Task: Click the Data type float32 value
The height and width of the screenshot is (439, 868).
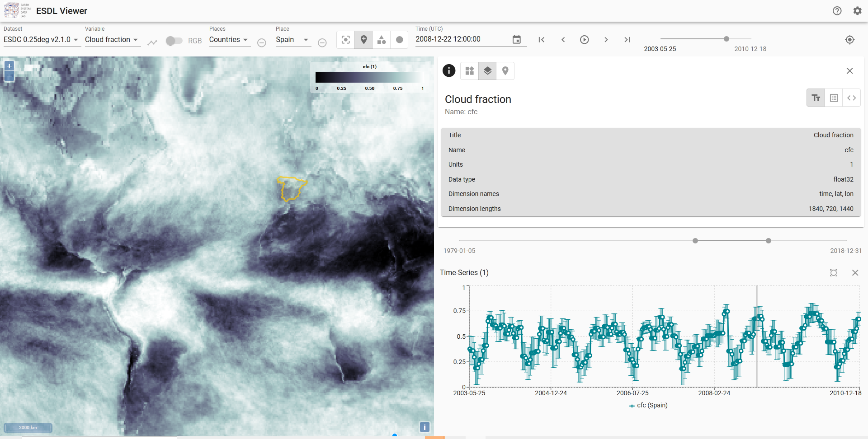Action: click(x=843, y=179)
